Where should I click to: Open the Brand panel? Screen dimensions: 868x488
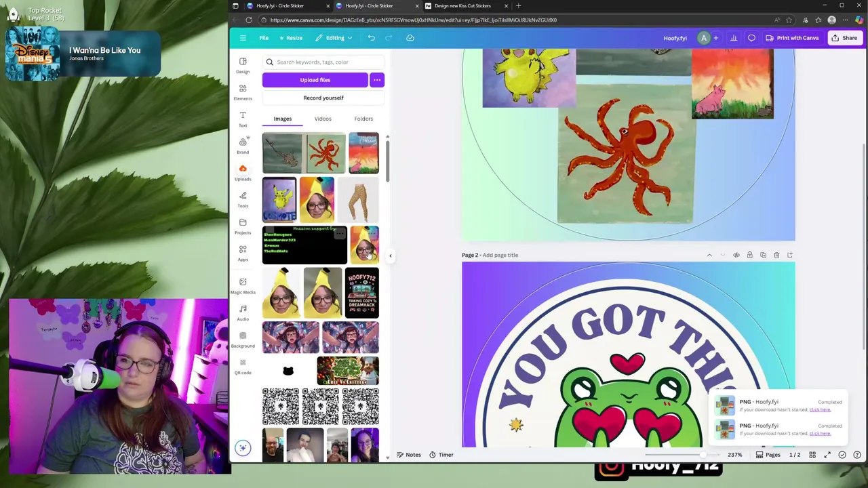coord(243,146)
